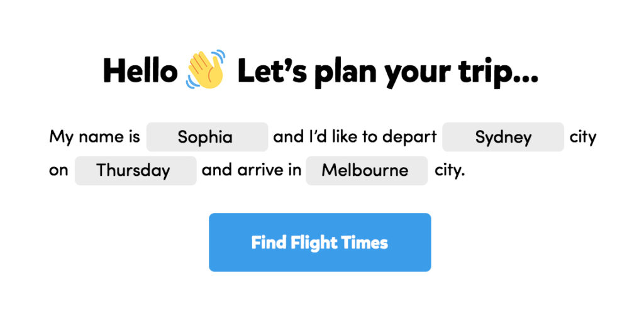Click the word My before the name field
Viewport: 644px width, 321px height.
(x=62, y=137)
